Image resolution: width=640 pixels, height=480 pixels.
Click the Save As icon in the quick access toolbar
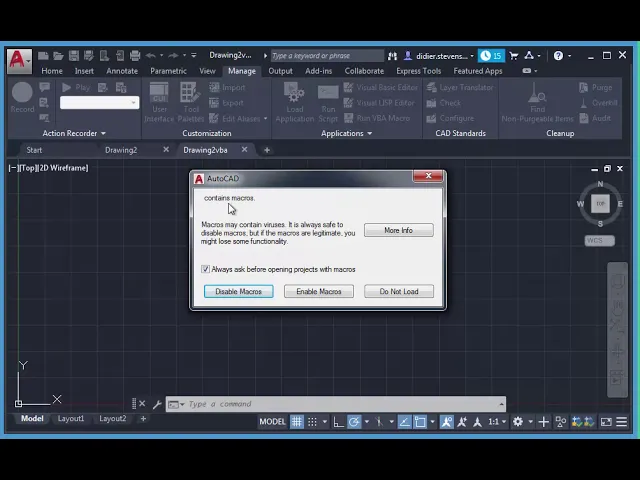[x=89, y=56]
